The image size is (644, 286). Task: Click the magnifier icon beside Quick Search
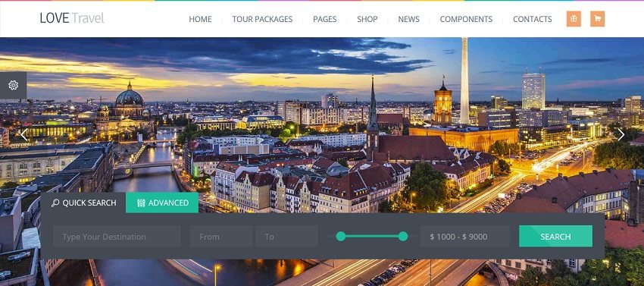coord(55,203)
